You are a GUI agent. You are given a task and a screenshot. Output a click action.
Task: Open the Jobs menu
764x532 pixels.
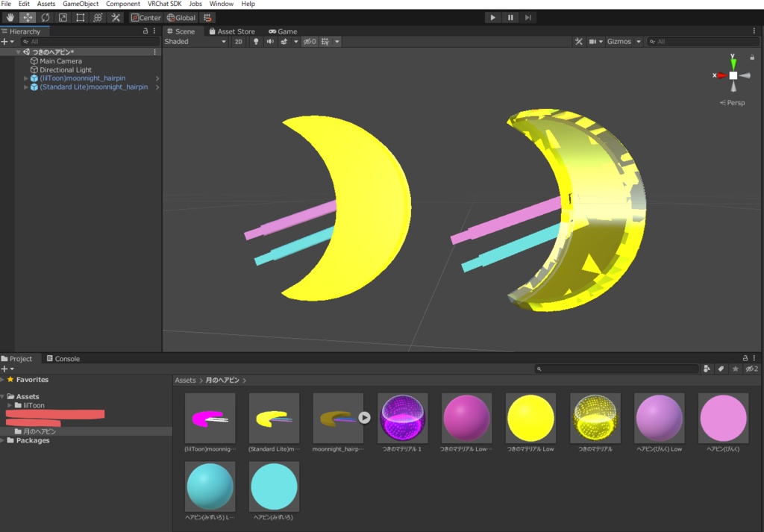(195, 4)
